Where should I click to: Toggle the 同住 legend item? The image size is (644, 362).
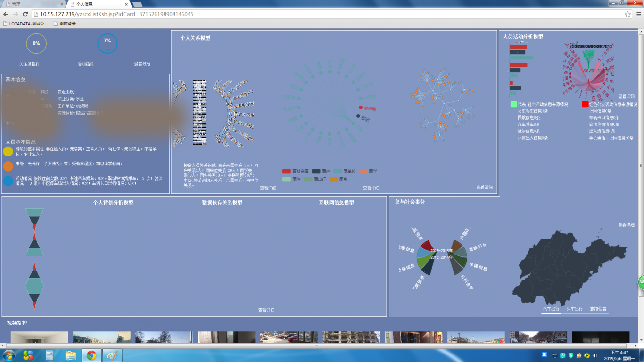coord(292,179)
